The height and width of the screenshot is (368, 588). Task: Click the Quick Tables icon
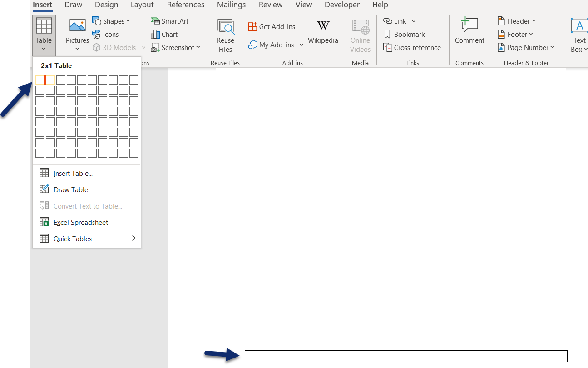(x=44, y=239)
